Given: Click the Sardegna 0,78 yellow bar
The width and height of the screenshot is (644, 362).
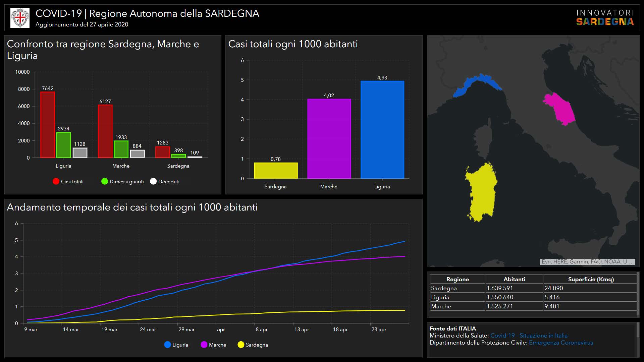Looking at the screenshot, I should pyautogui.click(x=275, y=171).
